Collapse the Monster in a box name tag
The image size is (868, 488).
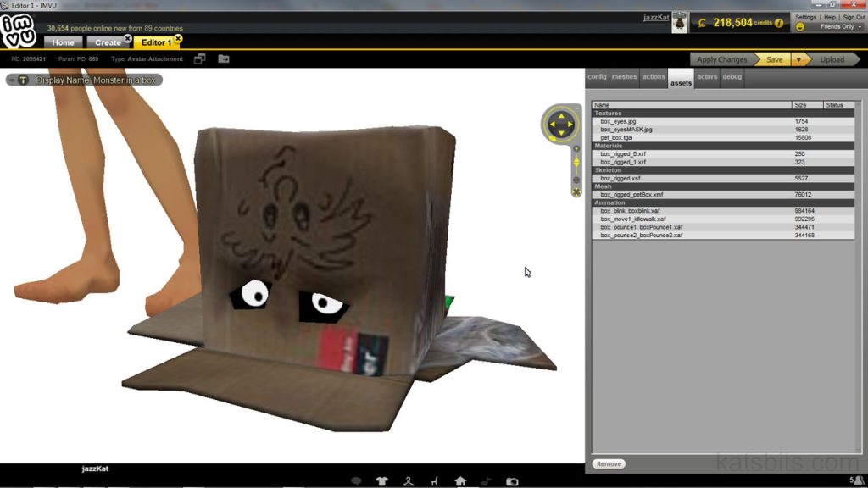[12, 80]
